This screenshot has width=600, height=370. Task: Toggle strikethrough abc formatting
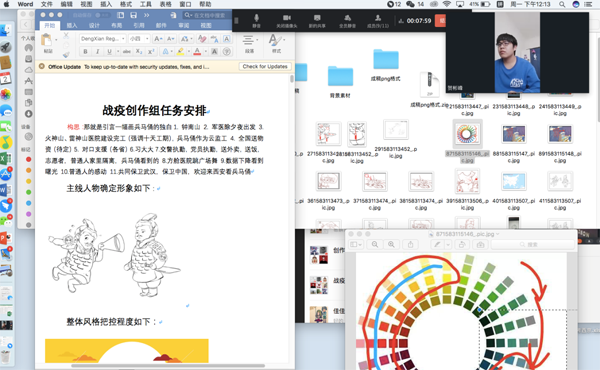(x=127, y=51)
